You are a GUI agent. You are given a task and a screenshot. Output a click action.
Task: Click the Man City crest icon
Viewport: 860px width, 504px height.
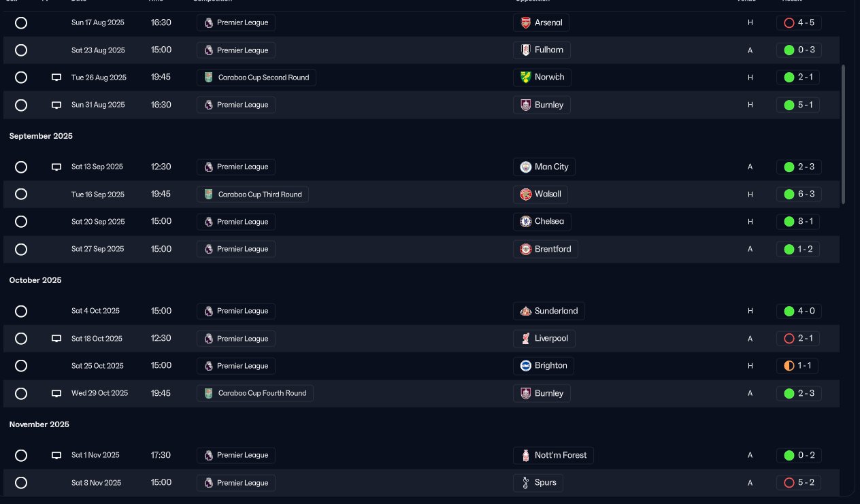[525, 167]
